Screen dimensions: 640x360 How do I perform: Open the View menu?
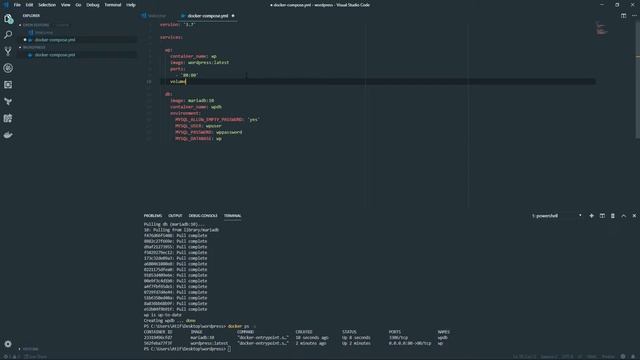[65, 5]
